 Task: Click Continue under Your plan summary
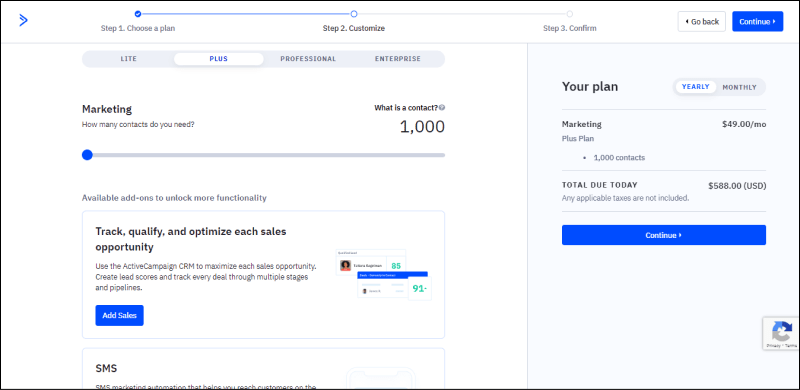point(664,235)
